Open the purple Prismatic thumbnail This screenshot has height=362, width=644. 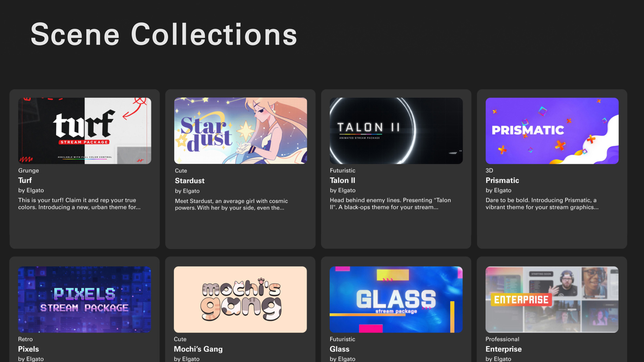coord(552,131)
